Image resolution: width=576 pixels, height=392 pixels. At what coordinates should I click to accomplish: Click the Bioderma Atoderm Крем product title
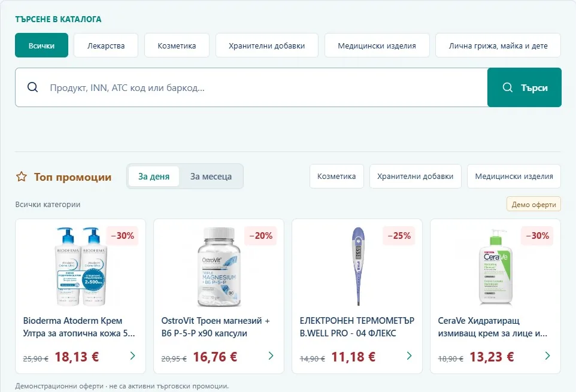pyautogui.click(x=79, y=327)
